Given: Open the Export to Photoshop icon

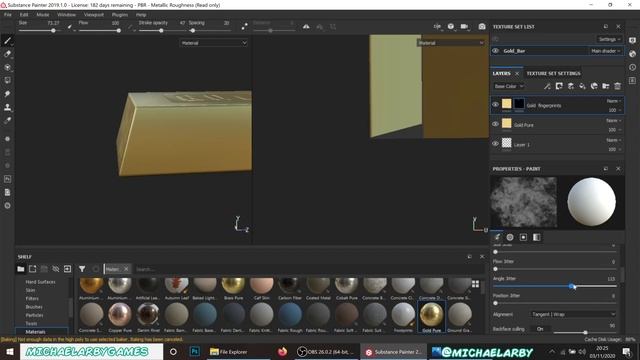Looking at the screenshot, I should click(7, 179).
